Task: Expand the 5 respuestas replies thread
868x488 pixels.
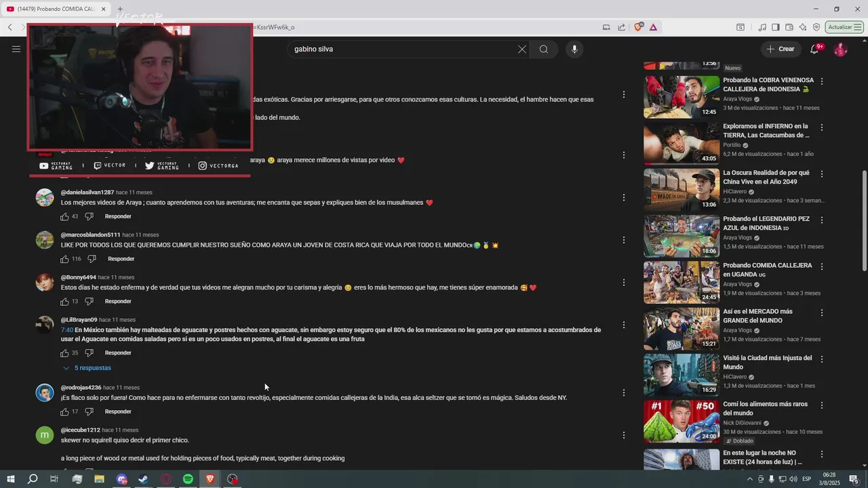Action: (87, 368)
